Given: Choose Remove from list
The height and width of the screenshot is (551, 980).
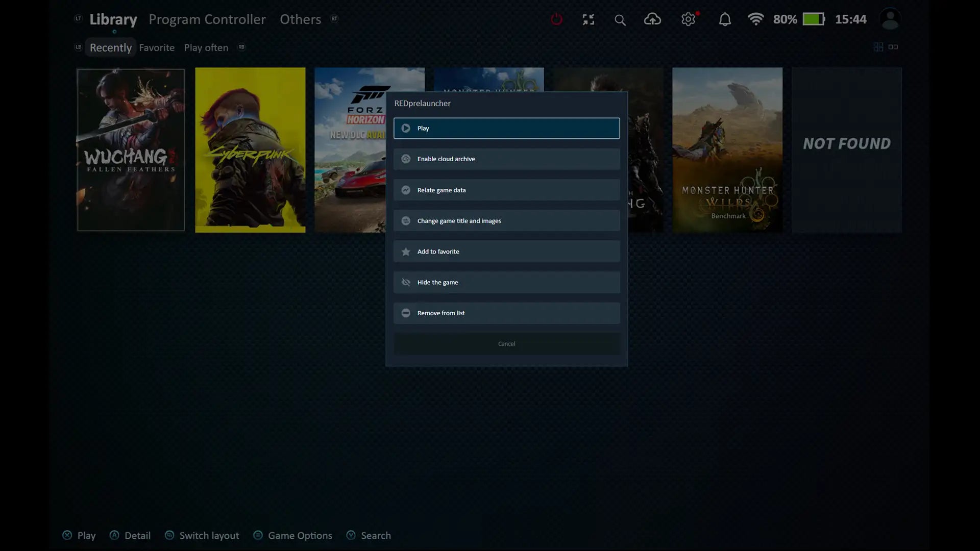Looking at the screenshot, I should coord(506,313).
